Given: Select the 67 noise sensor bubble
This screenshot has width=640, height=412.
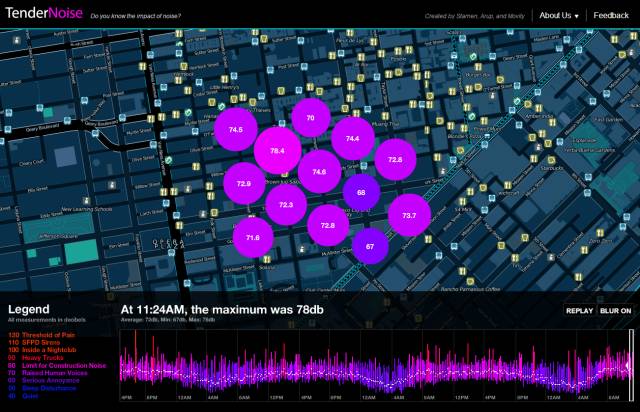Looking at the screenshot, I should [x=370, y=246].
